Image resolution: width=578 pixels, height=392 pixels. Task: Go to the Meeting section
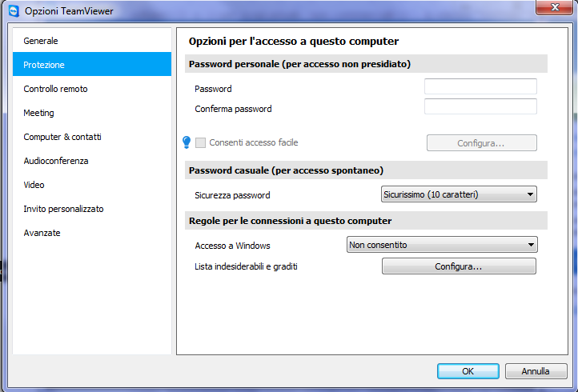(39, 113)
